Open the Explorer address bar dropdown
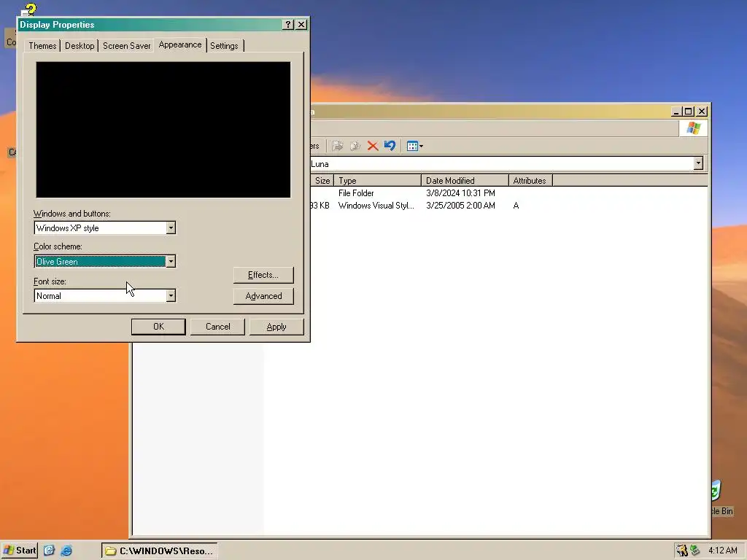Image resolution: width=747 pixels, height=560 pixels. pyautogui.click(x=698, y=163)
